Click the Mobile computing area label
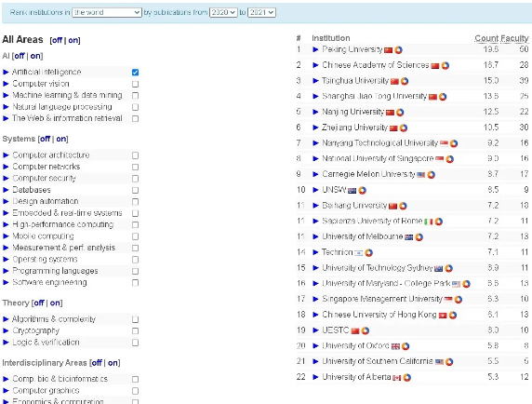This screenshot has width=532, height=404. pos(43,236)
